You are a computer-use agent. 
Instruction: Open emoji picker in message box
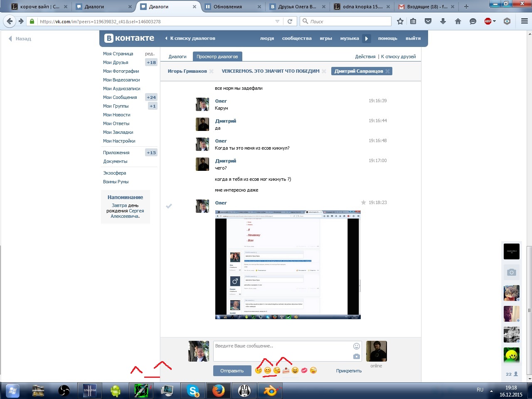[356, 346]
